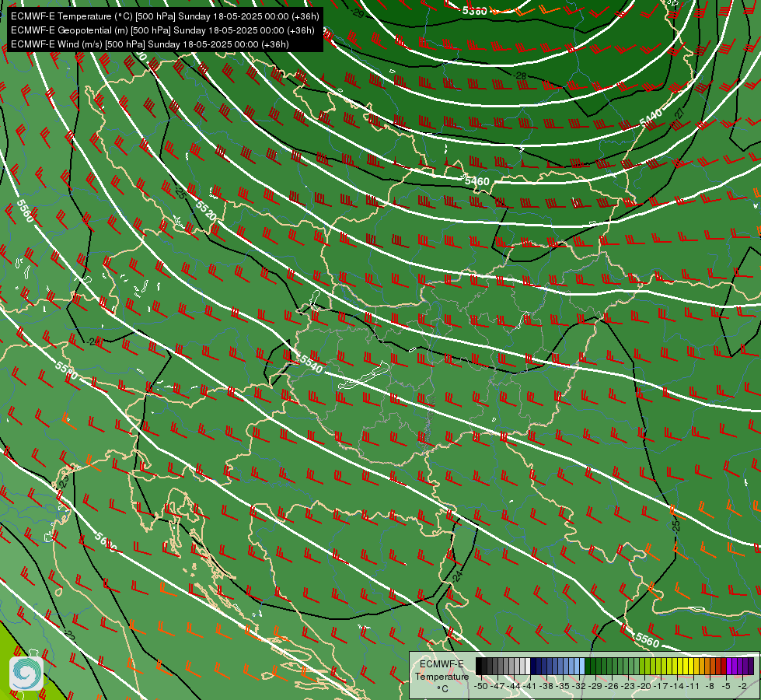The width and height of the screenshot is (761, 700).
Task: Click the 5380 geopotential contour label
Action: [x=474, y=11]
